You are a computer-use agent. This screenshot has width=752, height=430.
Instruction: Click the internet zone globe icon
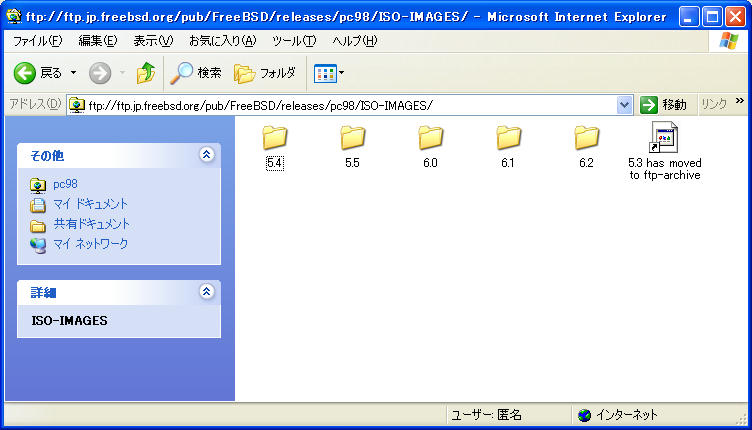tap(584, 415)
